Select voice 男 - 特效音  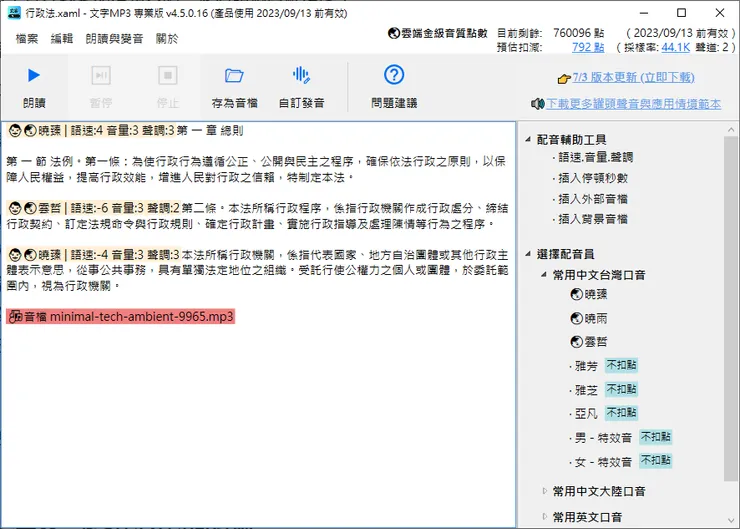click(x=603, y=438)
